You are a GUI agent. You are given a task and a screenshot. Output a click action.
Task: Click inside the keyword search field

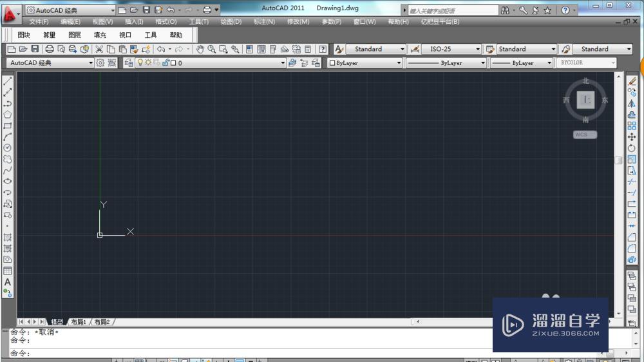453,11
